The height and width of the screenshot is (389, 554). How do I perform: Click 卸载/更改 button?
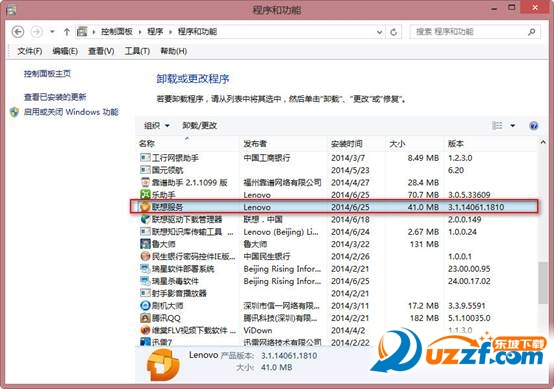coord(200,125)
